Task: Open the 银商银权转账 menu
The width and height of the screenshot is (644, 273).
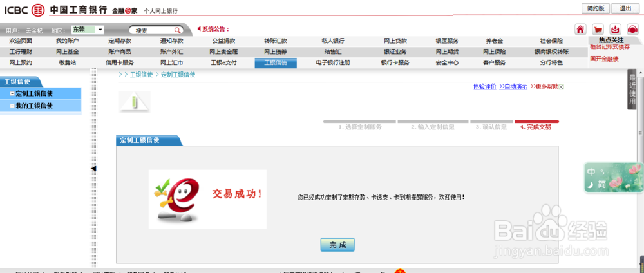Action: pos(552,52)
